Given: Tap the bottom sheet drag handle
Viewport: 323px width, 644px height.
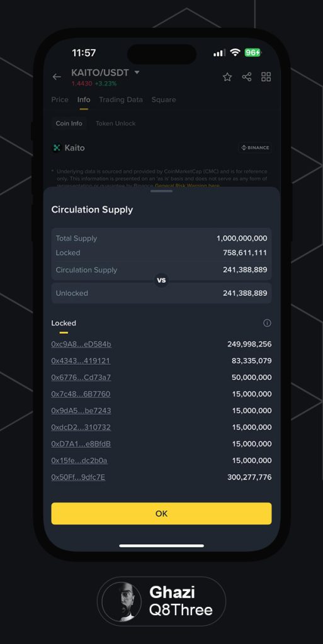Looking at the screenshot, I should [x=161, y=191].
